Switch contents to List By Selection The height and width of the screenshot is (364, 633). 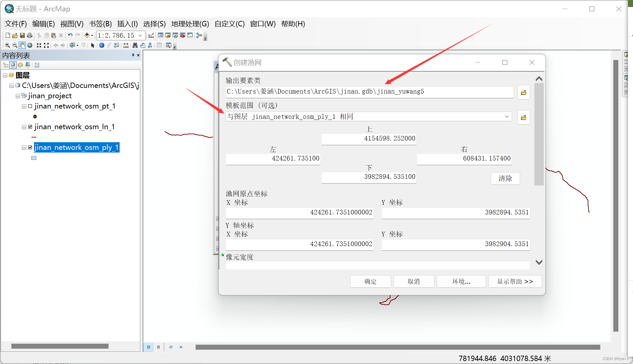28,65
